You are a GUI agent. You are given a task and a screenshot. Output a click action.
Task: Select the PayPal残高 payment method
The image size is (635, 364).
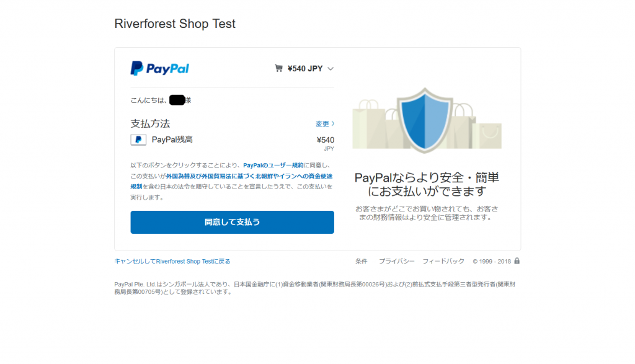point(172,140)
